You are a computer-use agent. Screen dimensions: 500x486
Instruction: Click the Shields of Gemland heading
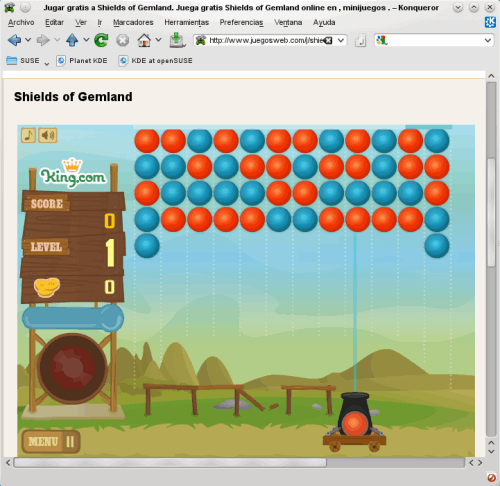tap(73, 97)
